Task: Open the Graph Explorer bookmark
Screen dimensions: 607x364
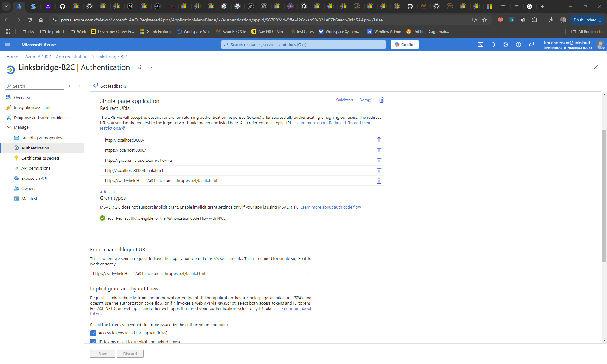Action: click(156, 32)
